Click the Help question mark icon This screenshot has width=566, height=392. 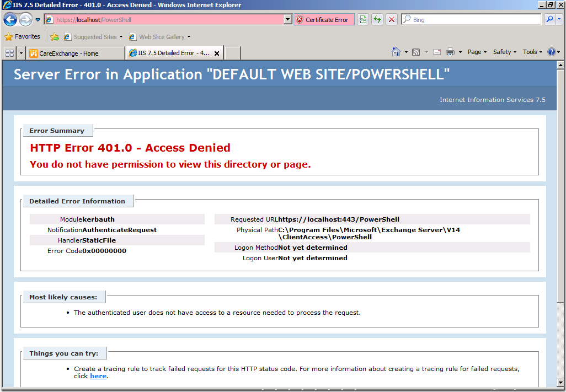click(552, 52)
